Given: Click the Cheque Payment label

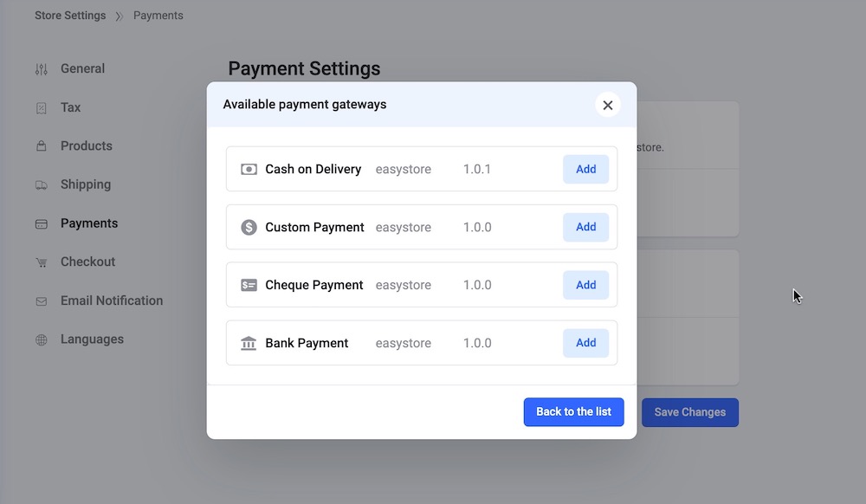Looking at the screenshot, I should 313,285.
